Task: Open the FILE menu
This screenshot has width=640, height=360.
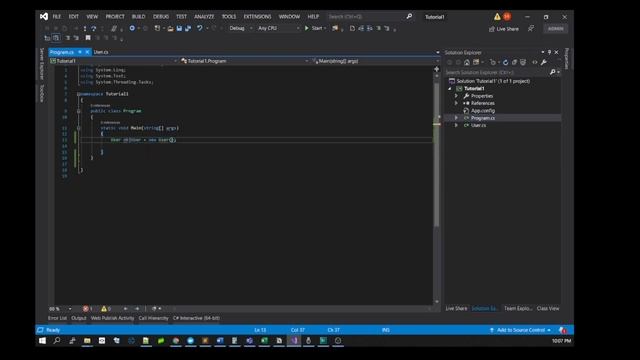Action: 57,17
